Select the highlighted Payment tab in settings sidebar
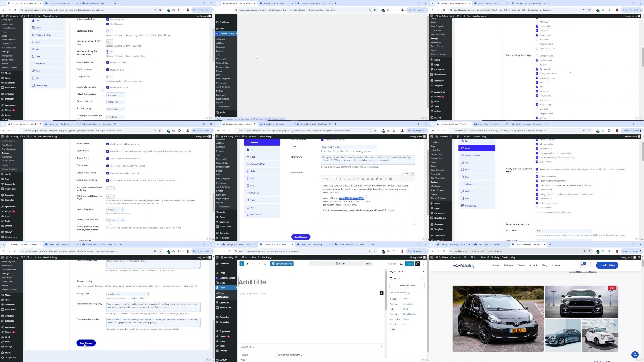This screenshot has width=644, height=362. (x=262, y=142)
